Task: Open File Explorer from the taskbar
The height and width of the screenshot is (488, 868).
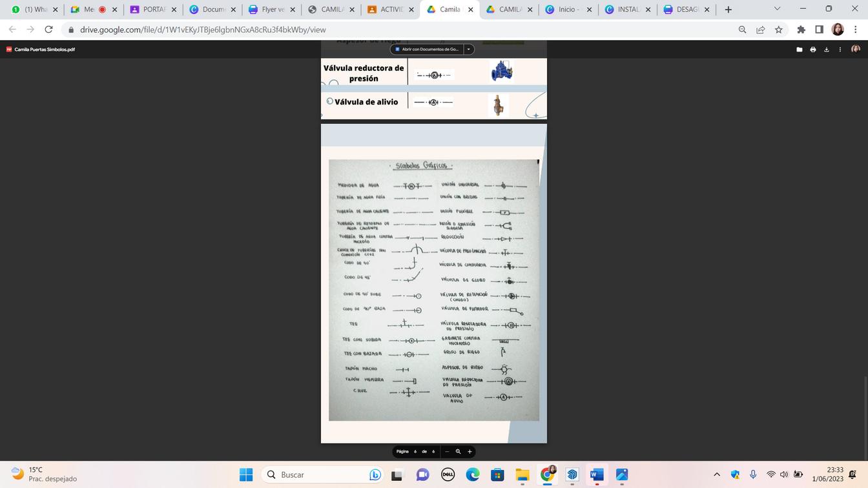Action: 522,475
